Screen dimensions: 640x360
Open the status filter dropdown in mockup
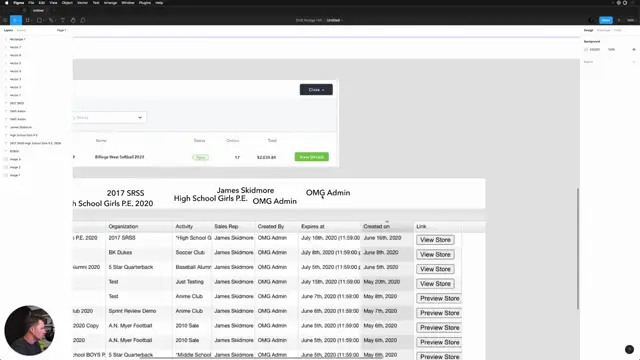pos(109,118)
